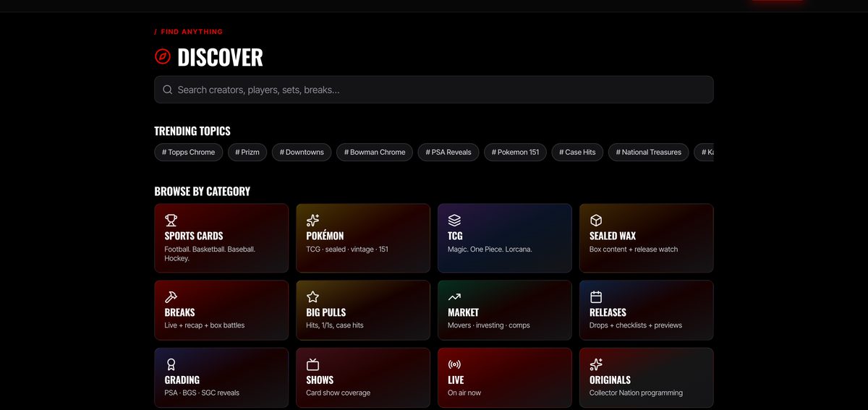Click 'TCG · sealed · vintage · 151' text
868x410 pixels.
[x=347, y=249]
